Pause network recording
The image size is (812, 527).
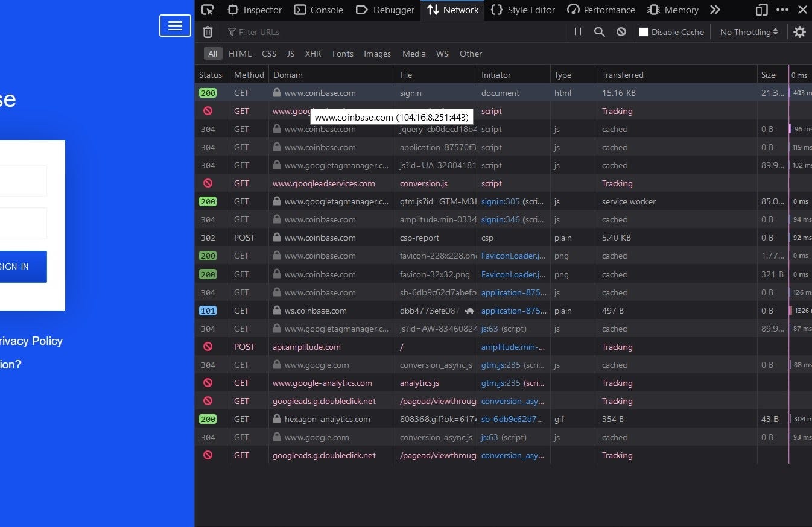pyautogui.click(x=578, y=32)
